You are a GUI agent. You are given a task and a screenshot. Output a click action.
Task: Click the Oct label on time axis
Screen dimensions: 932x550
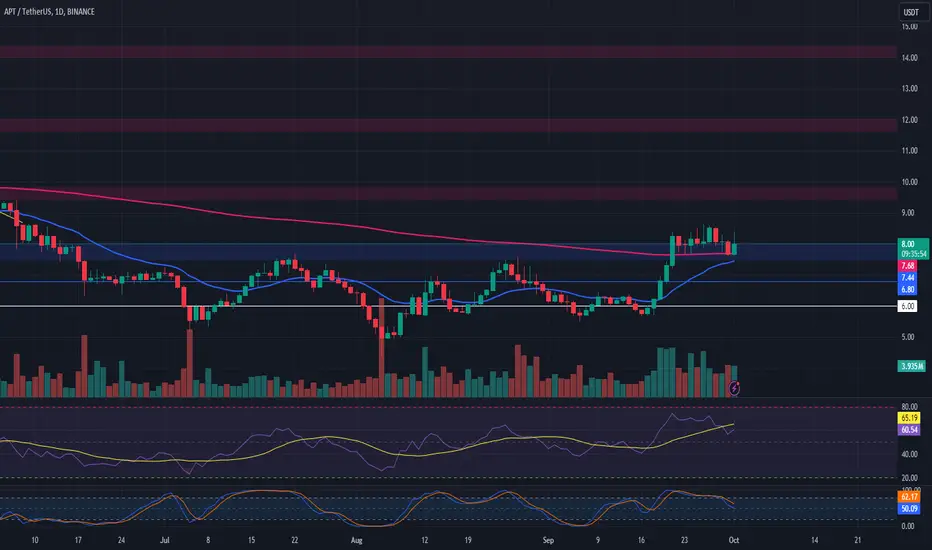coord(733,540)
